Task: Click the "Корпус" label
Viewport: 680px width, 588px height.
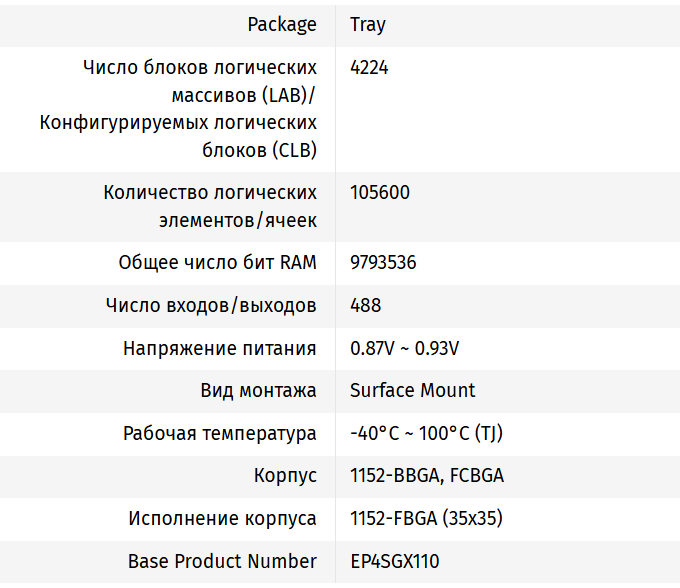Action: click(285, 476)
